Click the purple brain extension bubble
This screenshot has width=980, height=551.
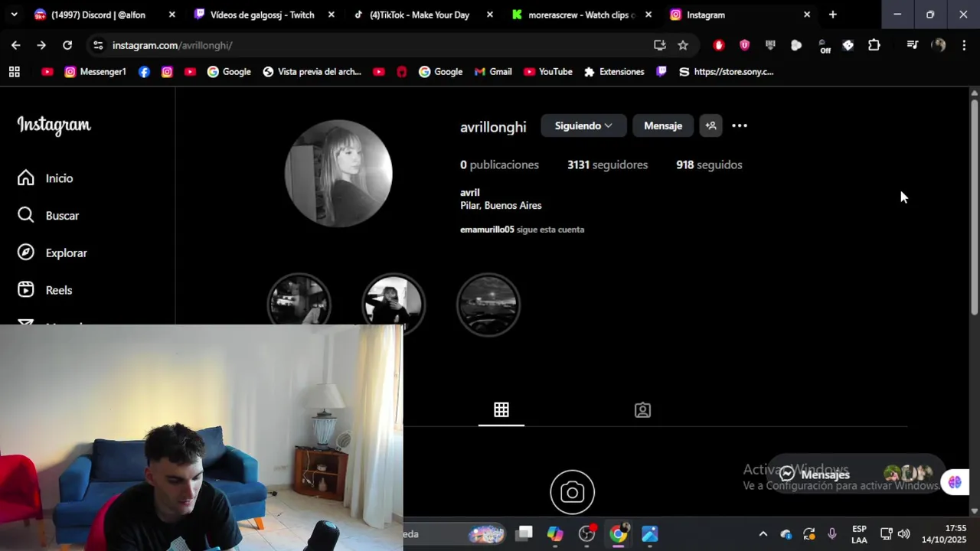(x=955, y=482)
